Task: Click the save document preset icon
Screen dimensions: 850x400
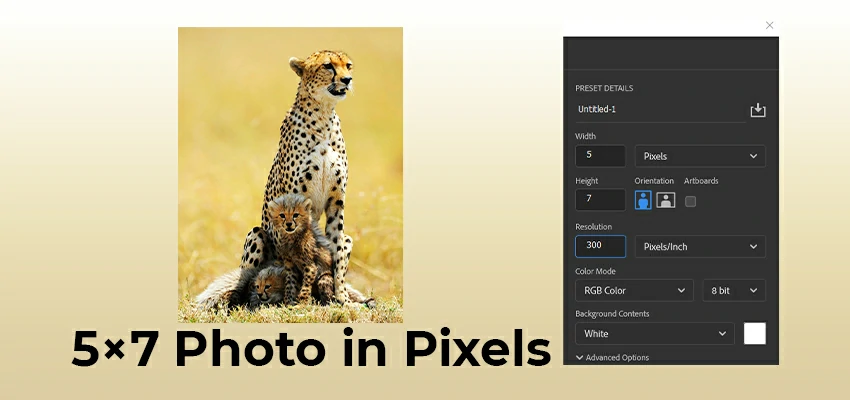Action: click(757, 110)
